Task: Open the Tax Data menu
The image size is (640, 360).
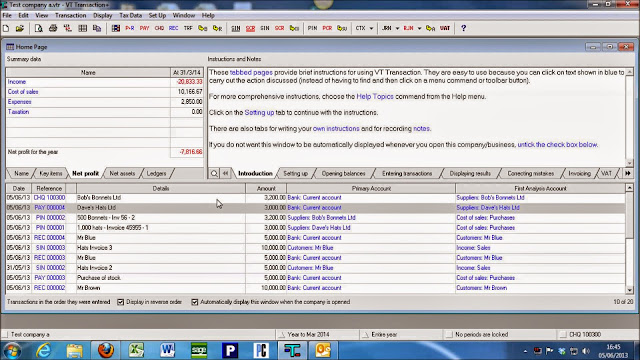Action: click(x=131, y=16)
